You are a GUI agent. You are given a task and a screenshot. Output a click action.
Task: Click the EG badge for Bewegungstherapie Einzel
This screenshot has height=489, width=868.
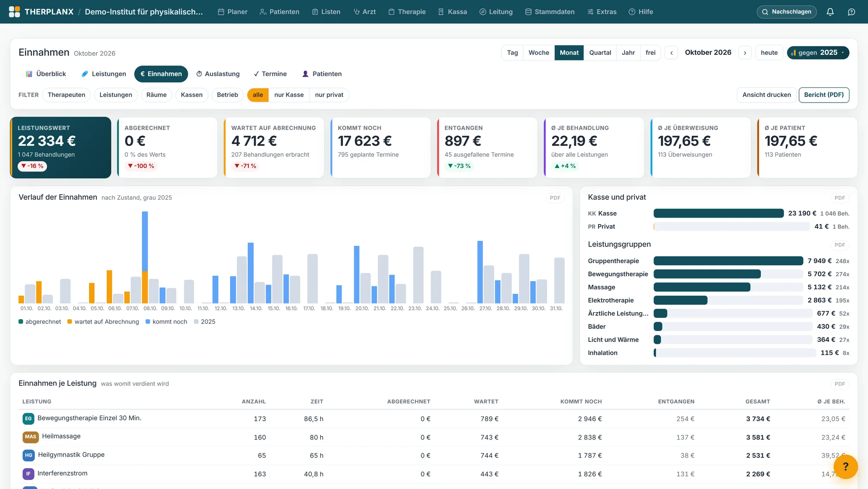tap(28, 419)
